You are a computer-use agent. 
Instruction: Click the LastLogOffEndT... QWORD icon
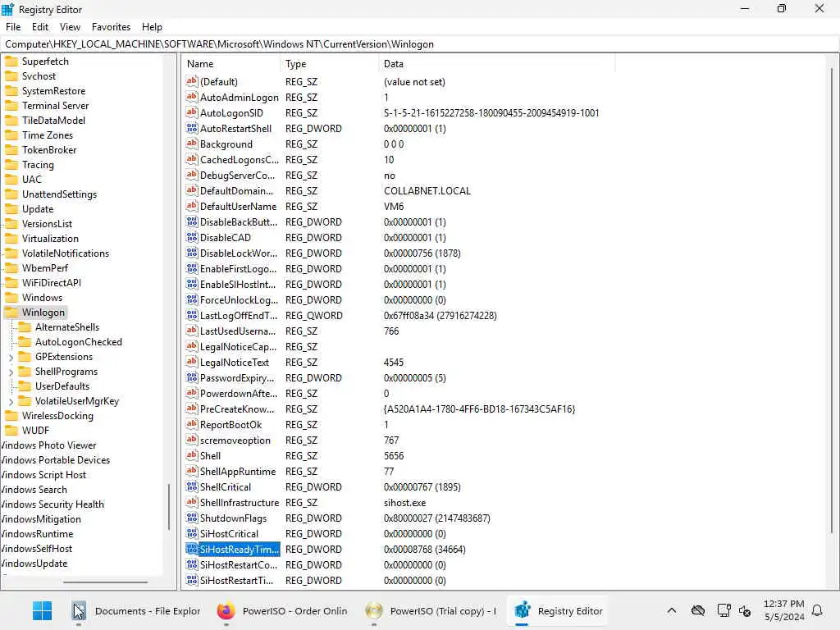pyautogui.click(x=192, y=315)
